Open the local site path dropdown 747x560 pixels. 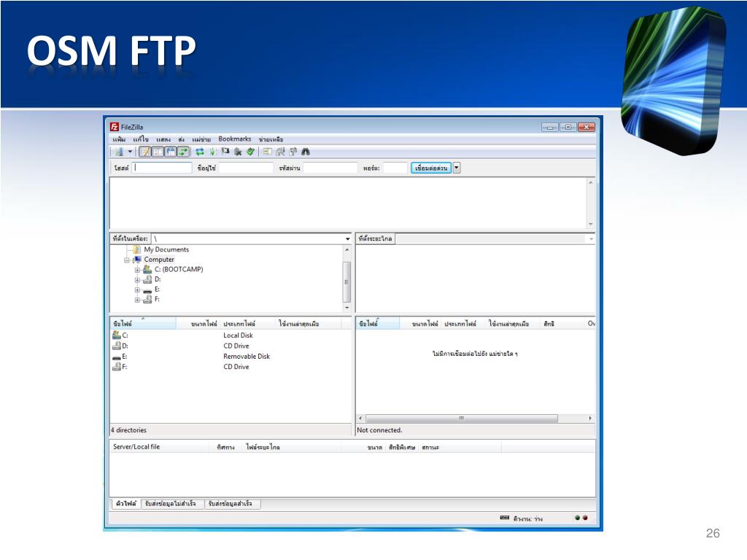pyautogui.click(x=348, y=238)
